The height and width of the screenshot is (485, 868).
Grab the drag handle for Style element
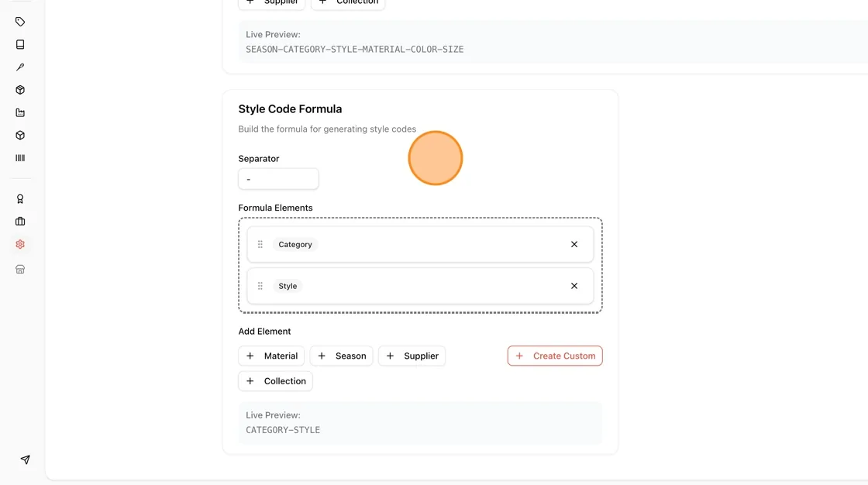click(260, 286)
